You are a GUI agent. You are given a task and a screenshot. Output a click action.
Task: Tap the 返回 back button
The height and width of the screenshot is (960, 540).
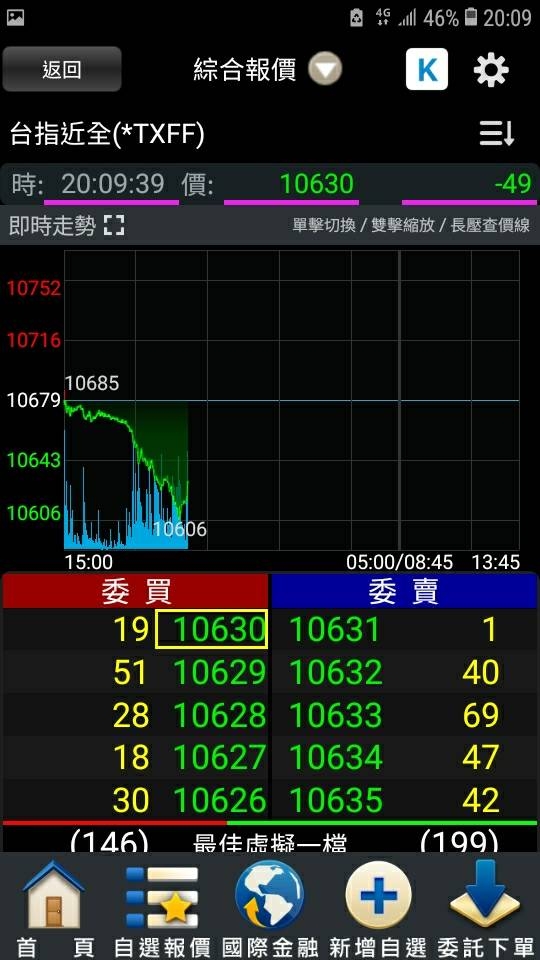coord(62,69)
